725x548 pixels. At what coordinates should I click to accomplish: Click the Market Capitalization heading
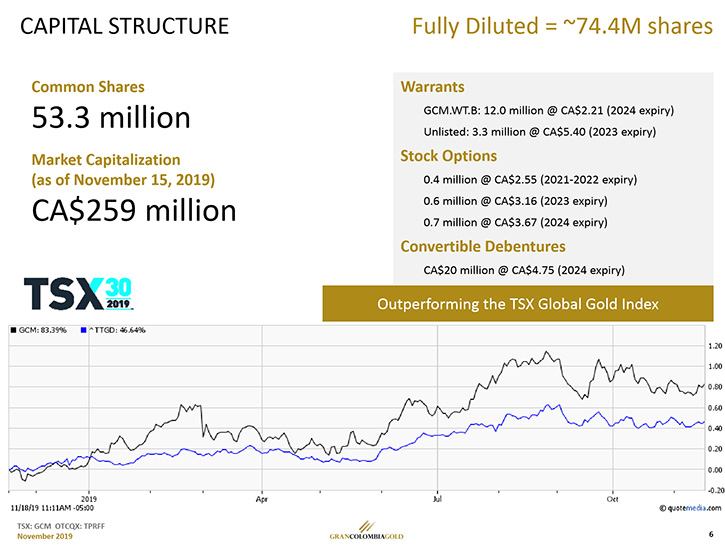106,160
